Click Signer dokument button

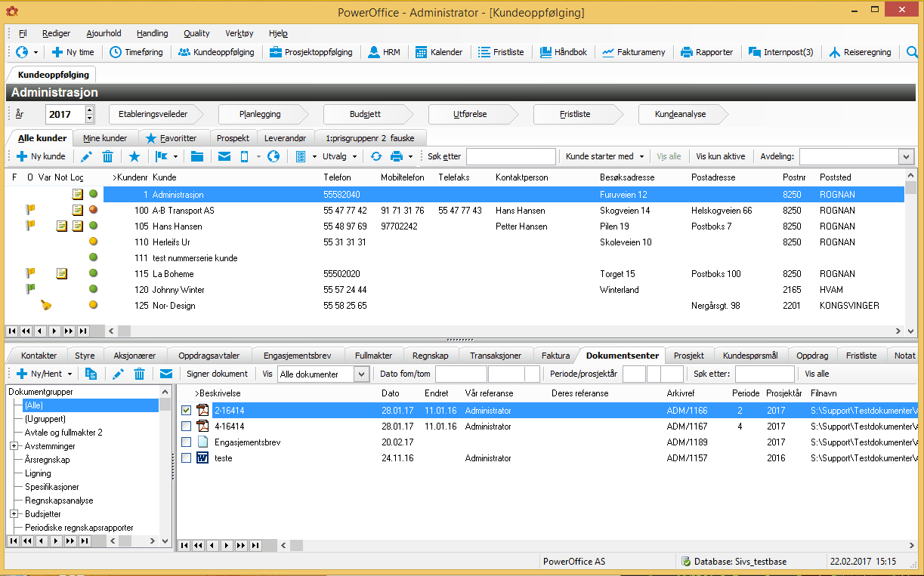[217, 374]
